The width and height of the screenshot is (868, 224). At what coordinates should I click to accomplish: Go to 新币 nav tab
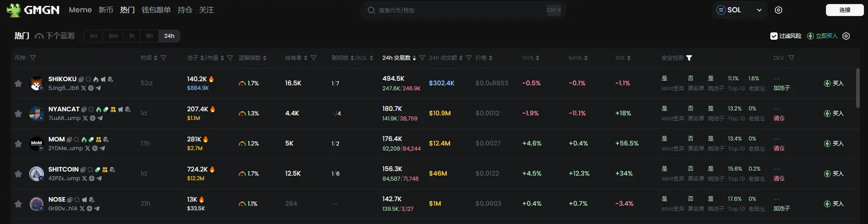click(x=106, y=10)
